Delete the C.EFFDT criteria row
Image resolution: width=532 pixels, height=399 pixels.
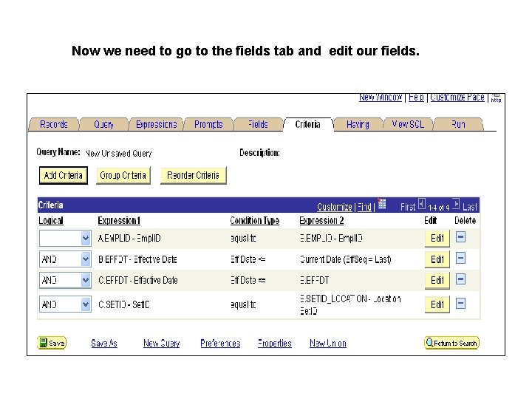coord(460,279)
